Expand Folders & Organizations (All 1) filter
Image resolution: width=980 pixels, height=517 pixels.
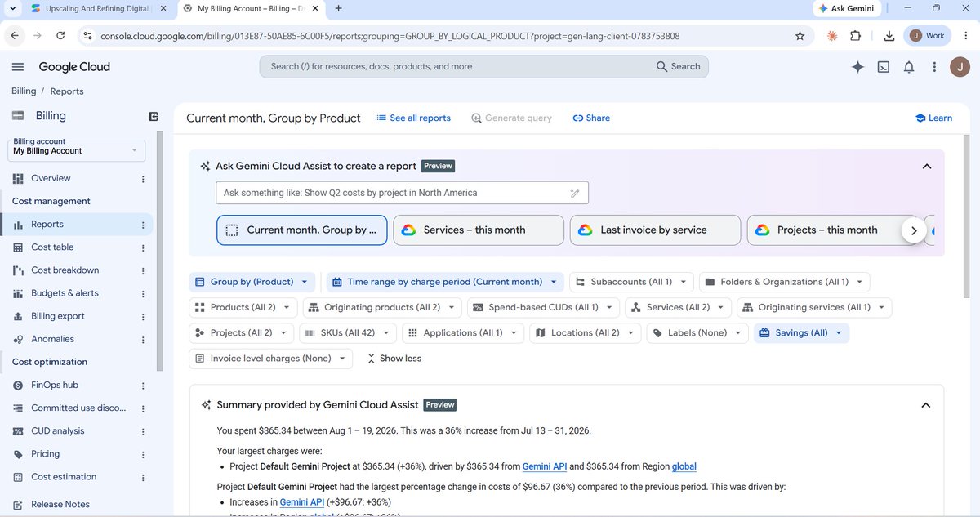(784, 282)
